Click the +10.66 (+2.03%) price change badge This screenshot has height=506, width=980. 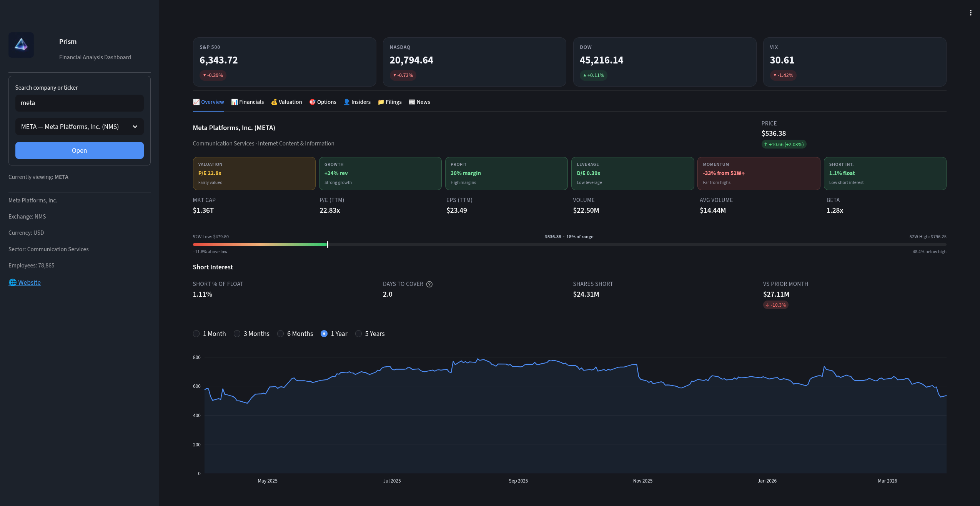[784, 144]
